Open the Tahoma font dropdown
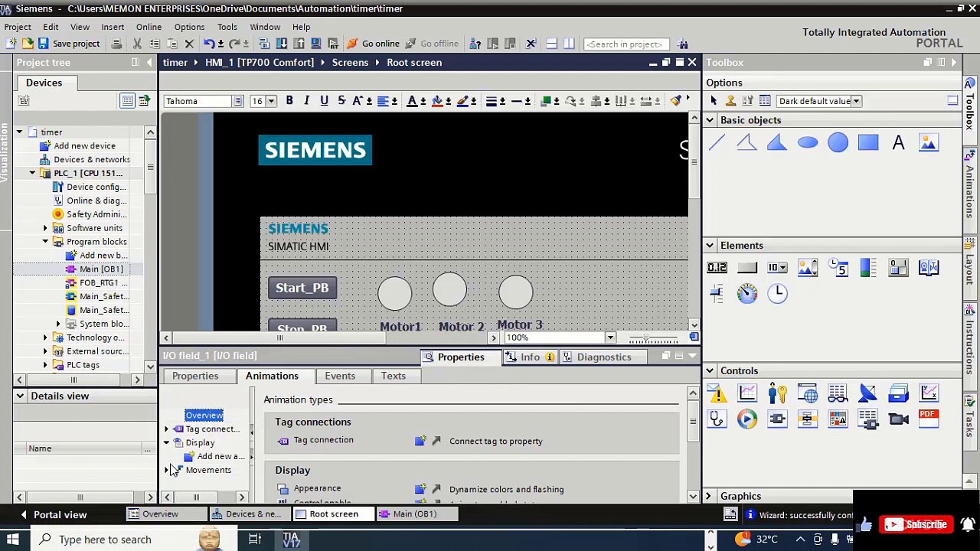This screenshot has height=551, width=980. [238, 101]
